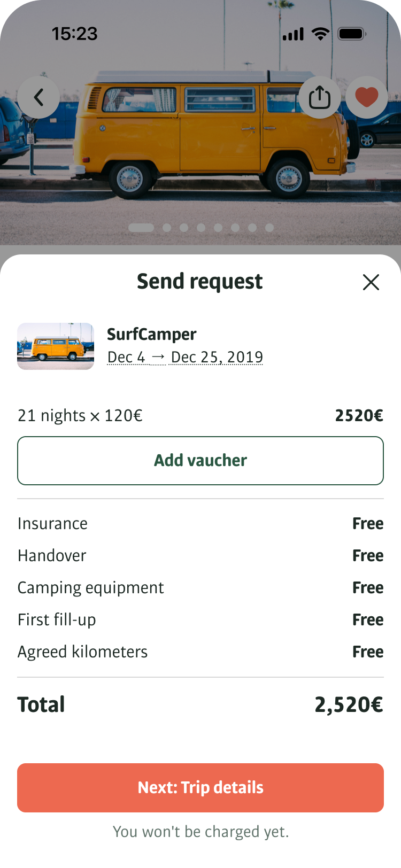The height and width of the screenshot is (868, 401).
Task: Jump to the last photo dot
Action: tap(269, 228)
